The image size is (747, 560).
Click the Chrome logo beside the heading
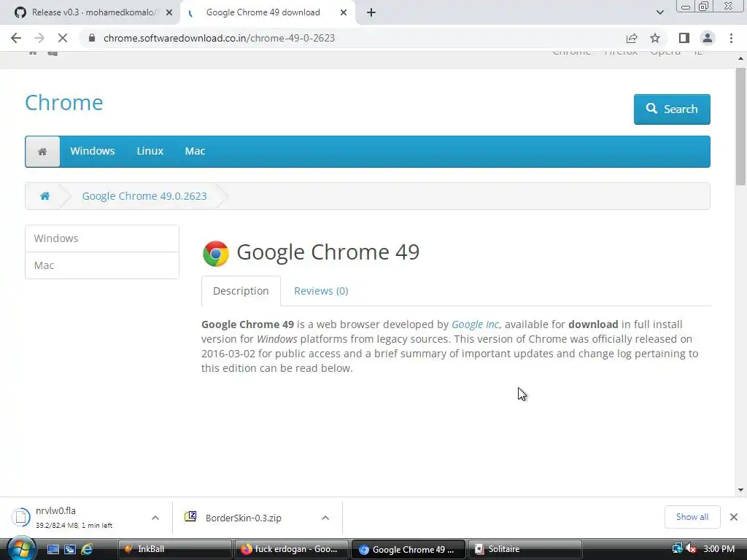point(216,253)
